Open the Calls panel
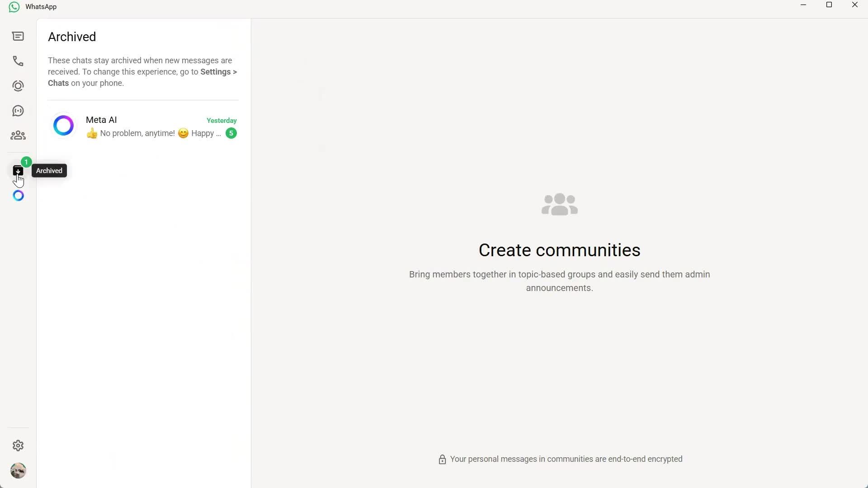Viewport: 868px width, 488px height. (x=18, y=61)
